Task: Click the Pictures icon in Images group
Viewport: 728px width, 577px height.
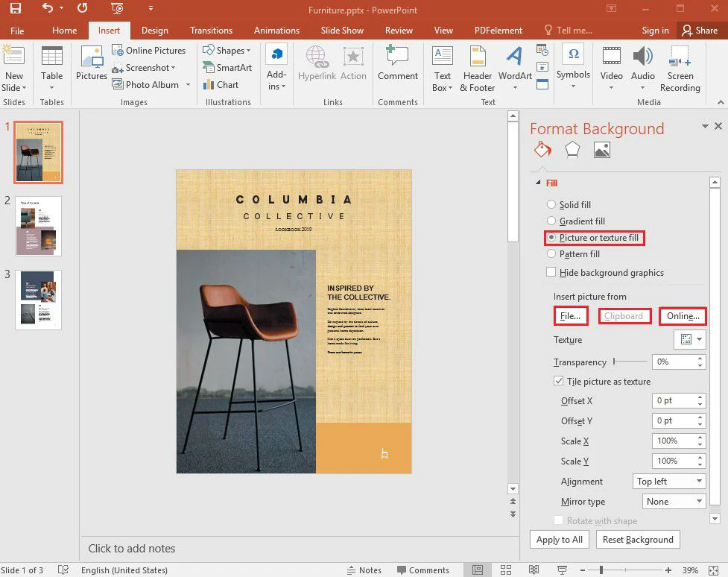Action: 92,64
